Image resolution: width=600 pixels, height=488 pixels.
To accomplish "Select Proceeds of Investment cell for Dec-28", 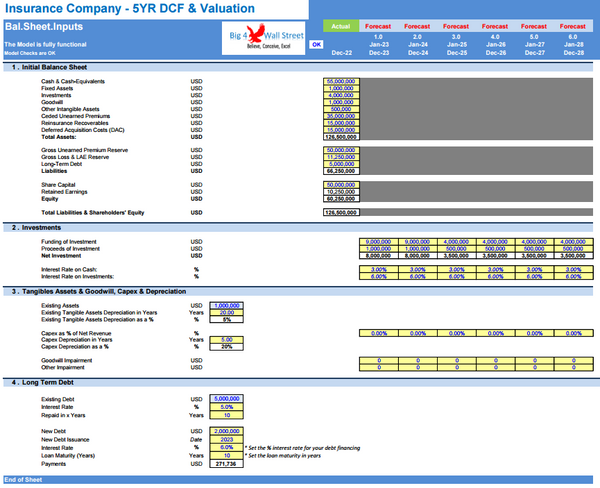I will pos(573,248).
